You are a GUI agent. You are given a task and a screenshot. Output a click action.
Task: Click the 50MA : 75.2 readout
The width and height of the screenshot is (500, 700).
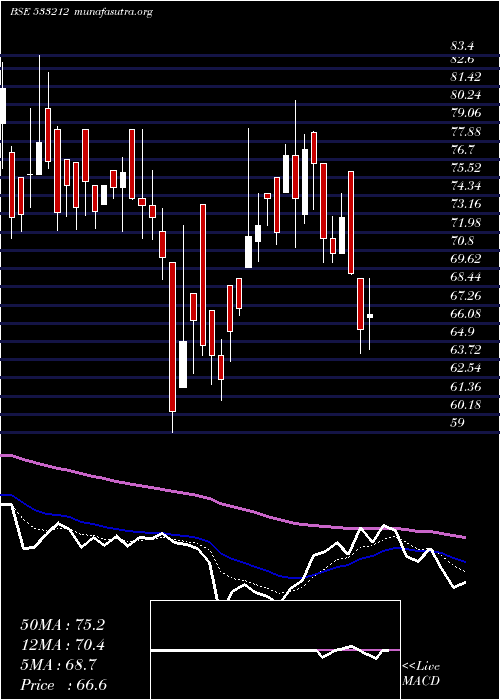tap(62, 625)
